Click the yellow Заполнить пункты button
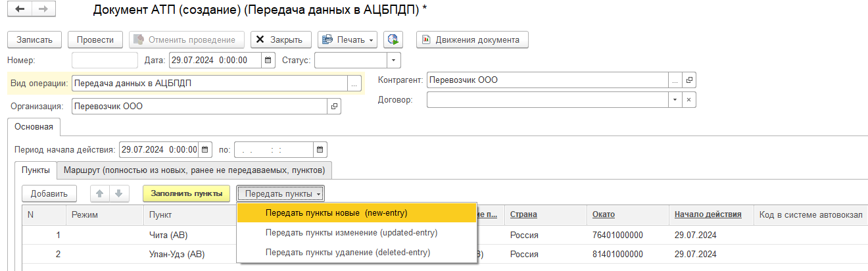The image size is (868, 271). click(186, 193)
